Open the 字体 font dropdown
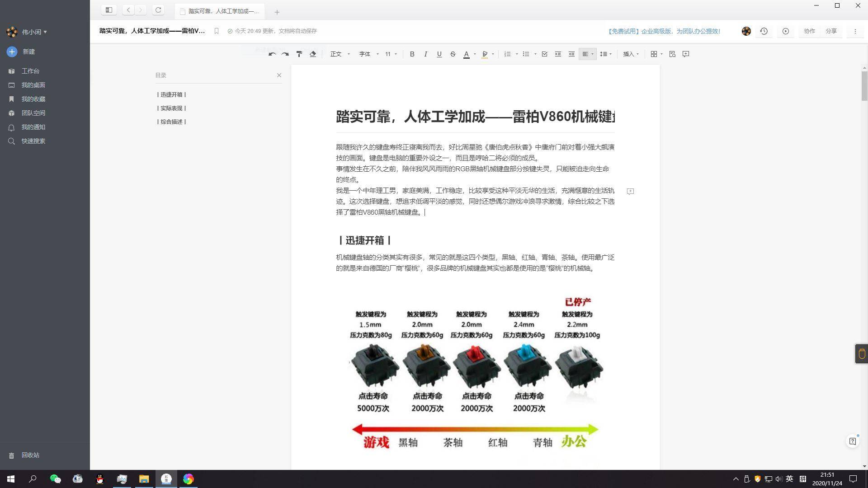The width and height of the screenshot is (868, 488). 368,54
